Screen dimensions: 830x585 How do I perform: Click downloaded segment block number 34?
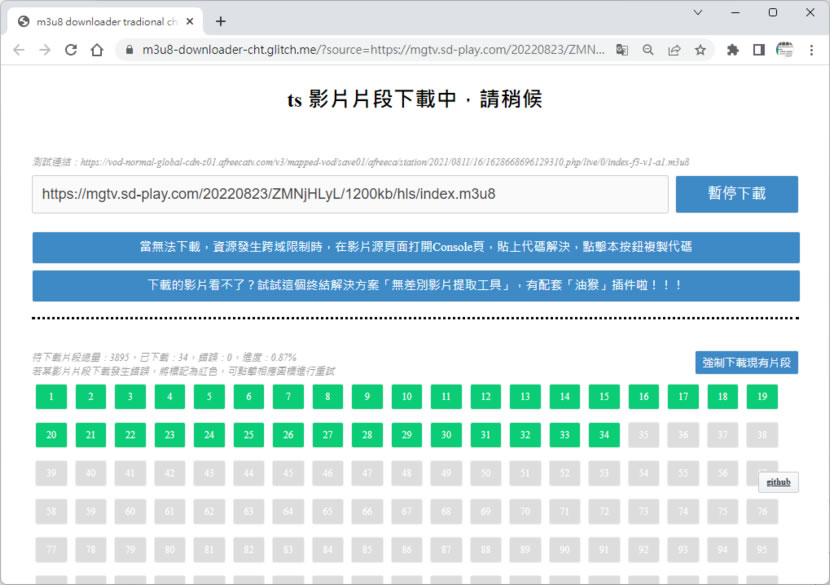pyautogui.click(x=603, y=435)
